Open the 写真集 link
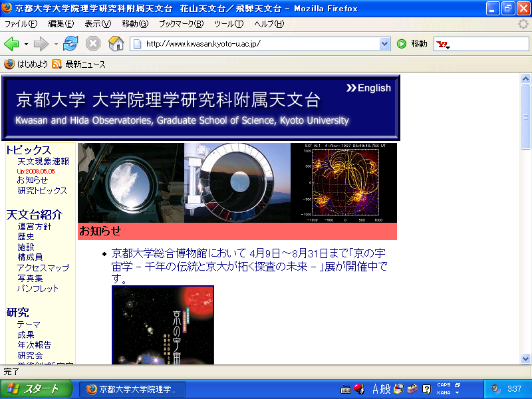Screen dimensions: 532x399 pyautogui.click(x=30, y=278)
